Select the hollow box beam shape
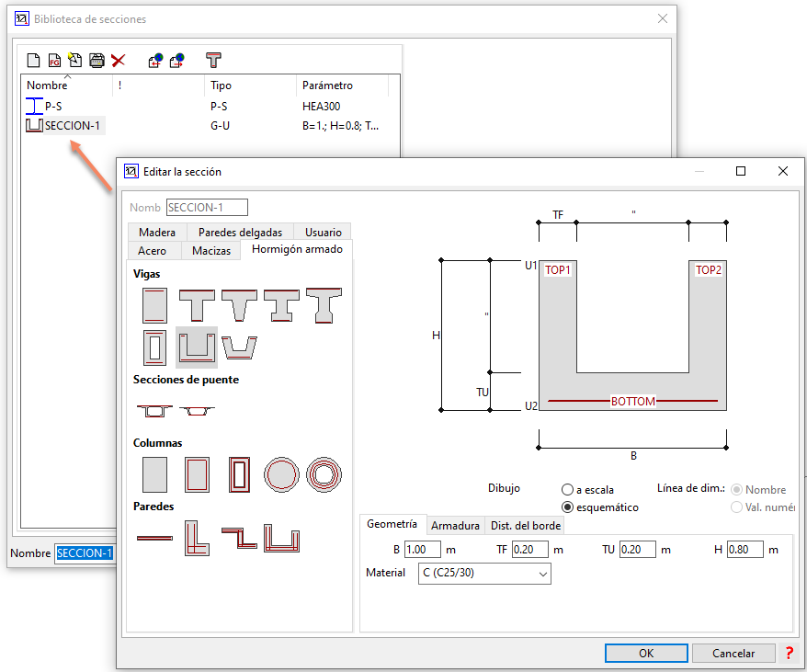 pos(155,347)
